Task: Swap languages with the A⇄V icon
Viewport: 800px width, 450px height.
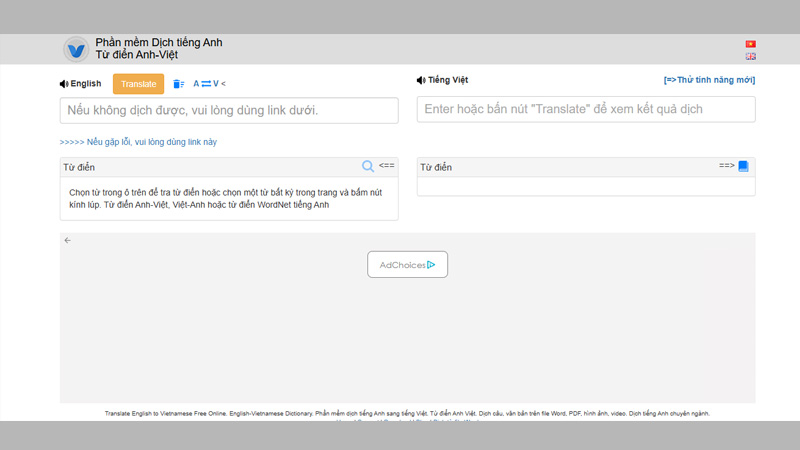Action: [x=206, y=84]
